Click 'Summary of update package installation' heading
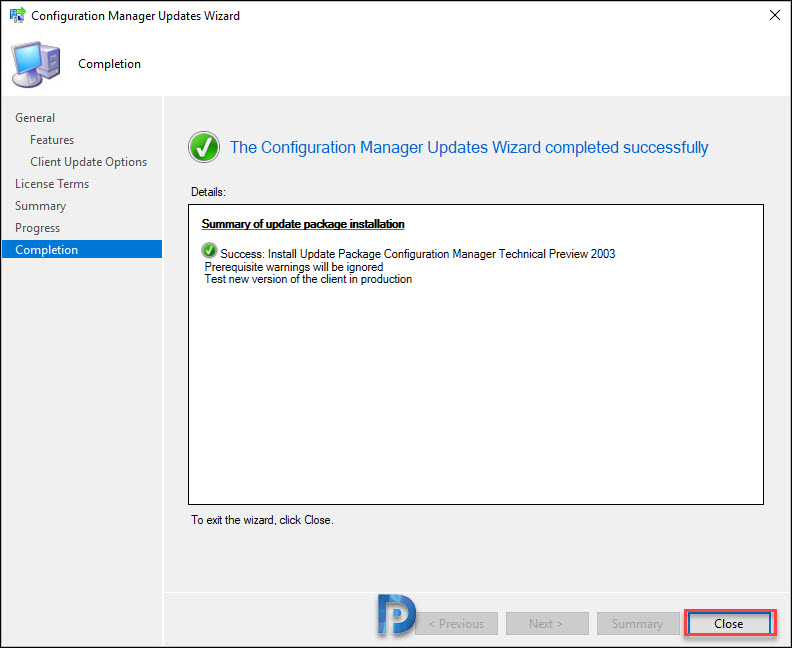This screenshot has width=792, height=648. coord(303,224)
